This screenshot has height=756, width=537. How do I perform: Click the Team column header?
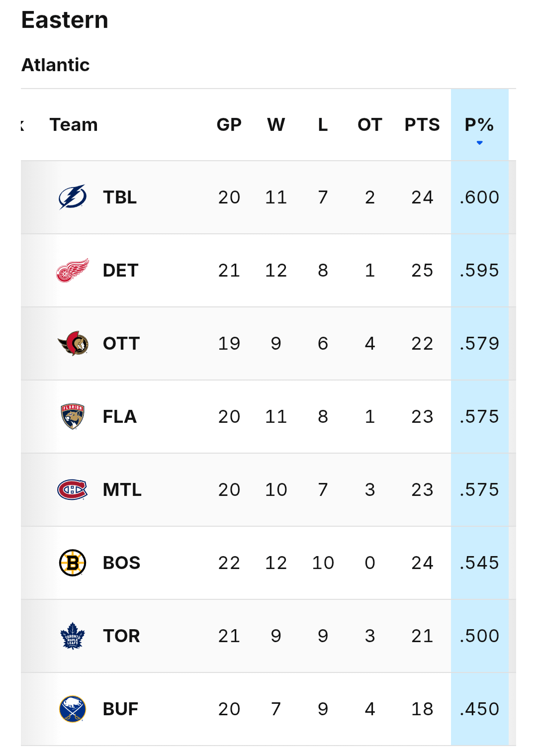(74, 124)
